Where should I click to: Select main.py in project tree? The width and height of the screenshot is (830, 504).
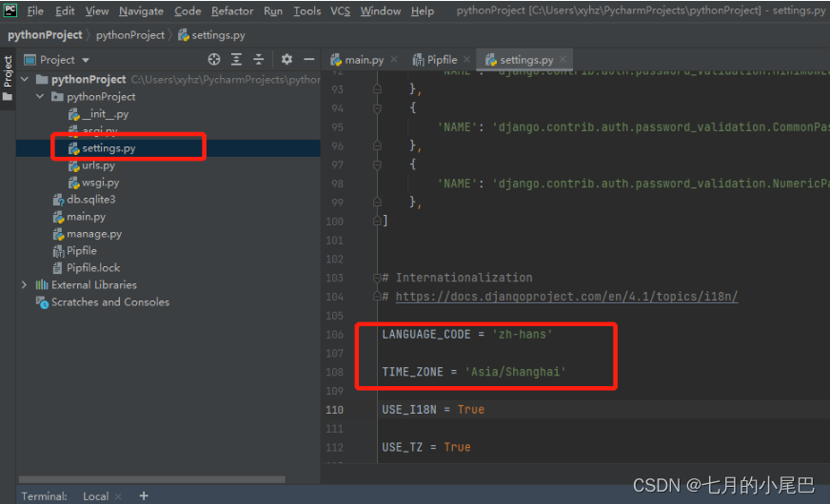[x=80, y=217]
